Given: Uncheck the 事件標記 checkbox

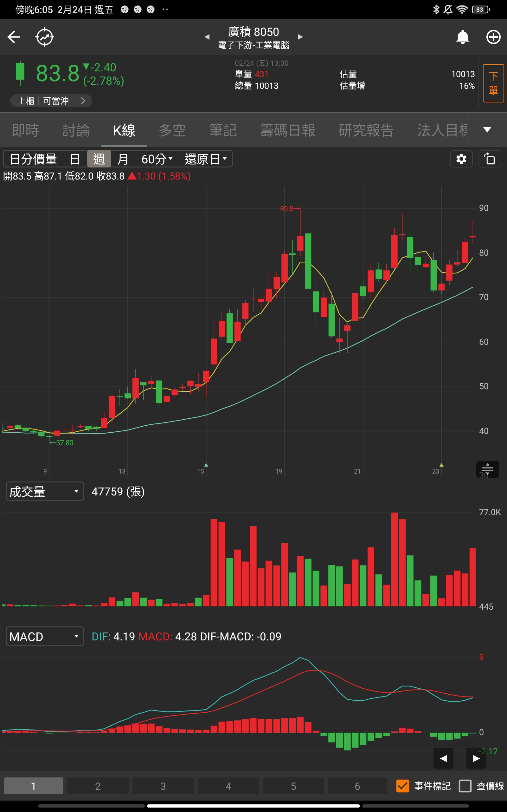Looking at the screenshot, I should [x=402, y=786].
